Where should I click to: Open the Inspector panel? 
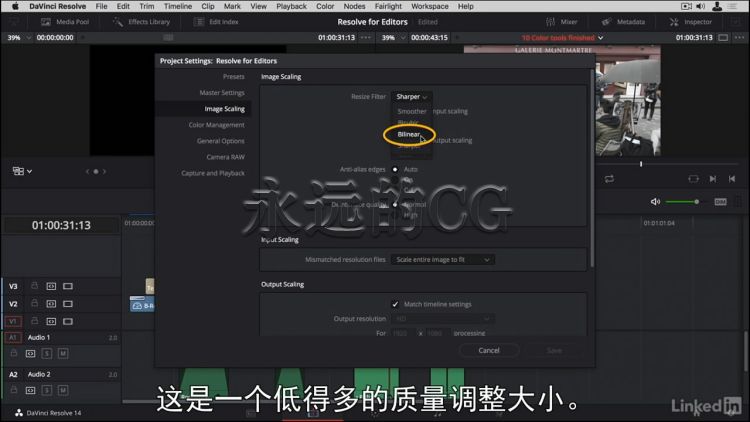(691, 22)
